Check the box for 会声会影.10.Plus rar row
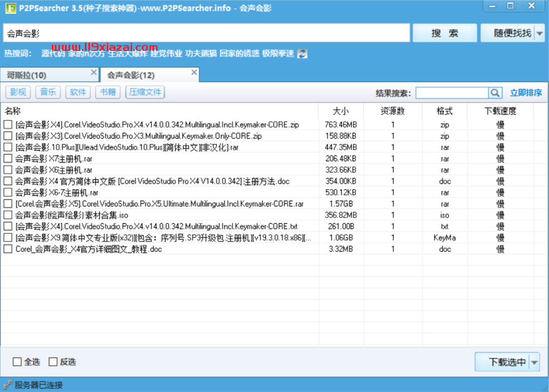 (x=8, y=147)
